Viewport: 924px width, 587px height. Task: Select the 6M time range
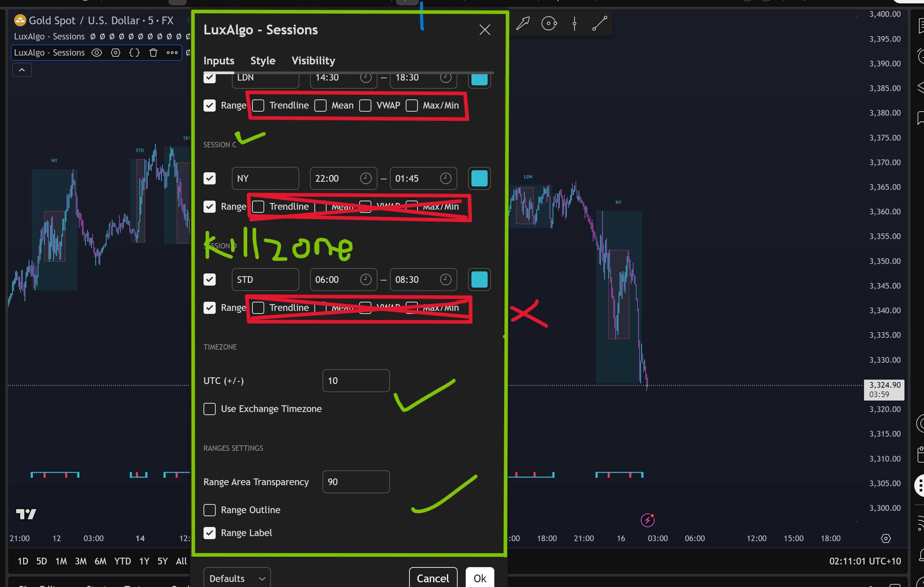100,561
